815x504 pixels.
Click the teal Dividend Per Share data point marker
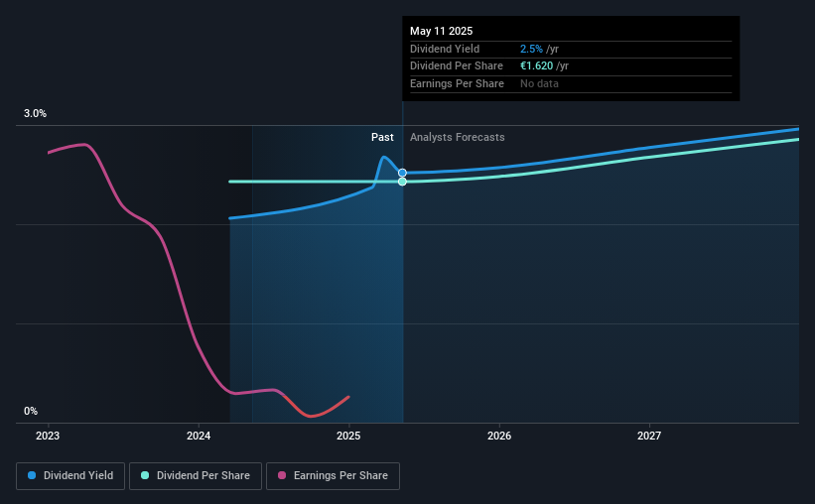coord(402,182)
